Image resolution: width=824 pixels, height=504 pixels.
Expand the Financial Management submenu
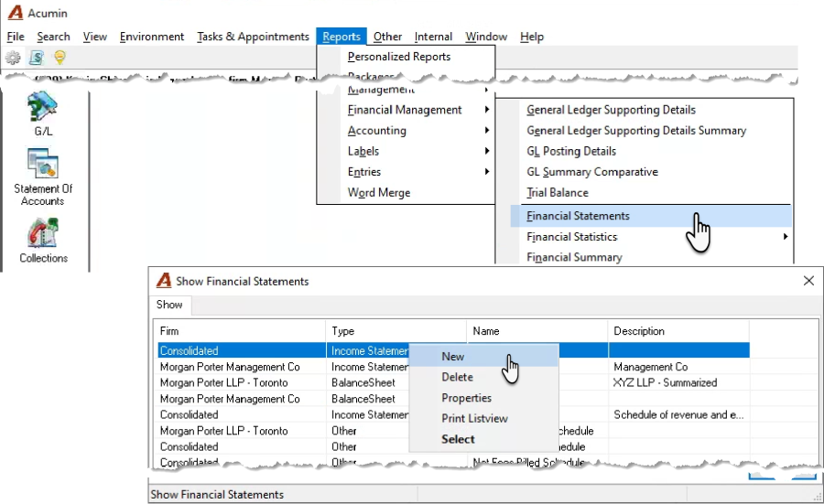coord(406,110)
